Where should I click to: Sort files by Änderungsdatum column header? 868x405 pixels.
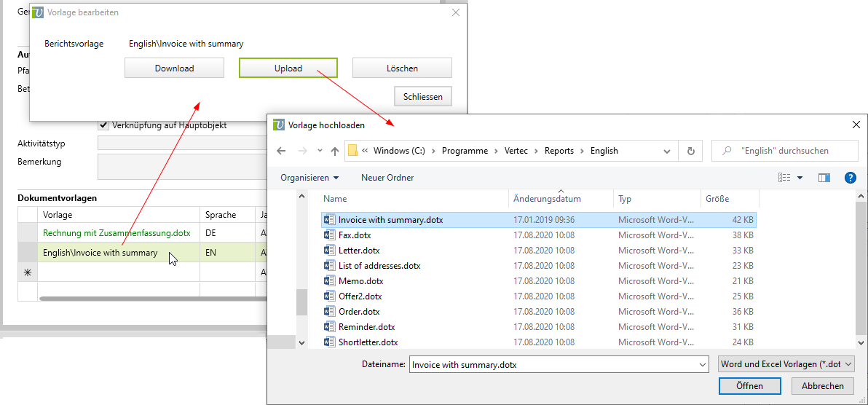pos(547,199)
